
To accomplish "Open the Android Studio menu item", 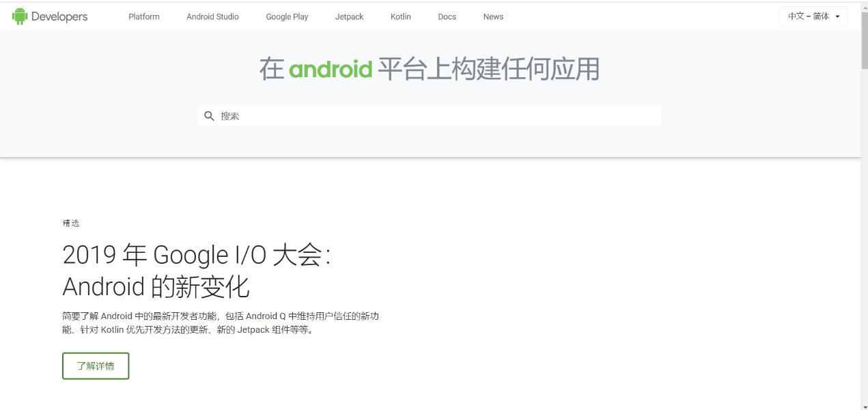I will tap(212, 16).
